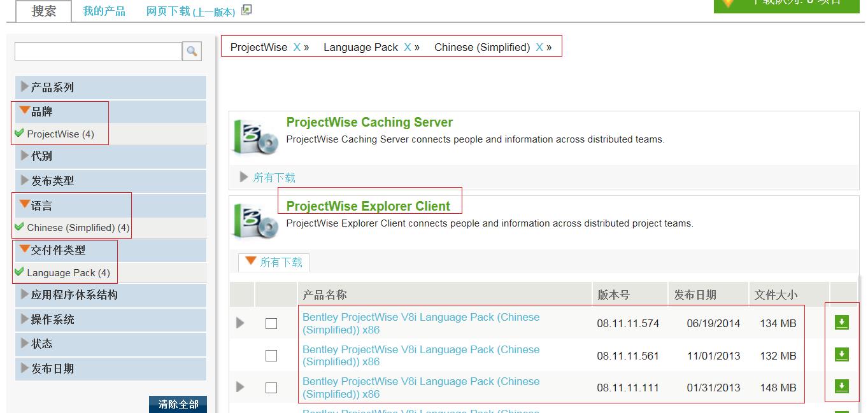Collapse the 交付件类型 filter section
The width and height of the screenshot is (868, 413).
coord(111,251)
